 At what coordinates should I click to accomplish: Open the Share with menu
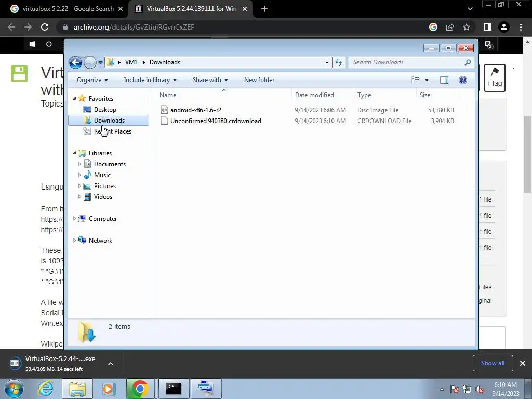click(x=210, y=80)
